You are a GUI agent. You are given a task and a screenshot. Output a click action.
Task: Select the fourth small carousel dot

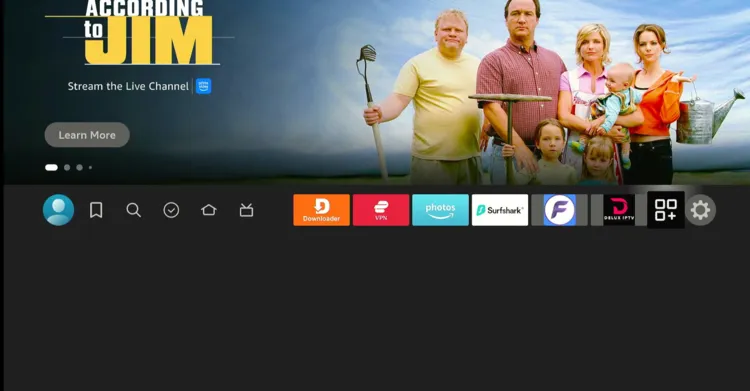pos(90,168)
